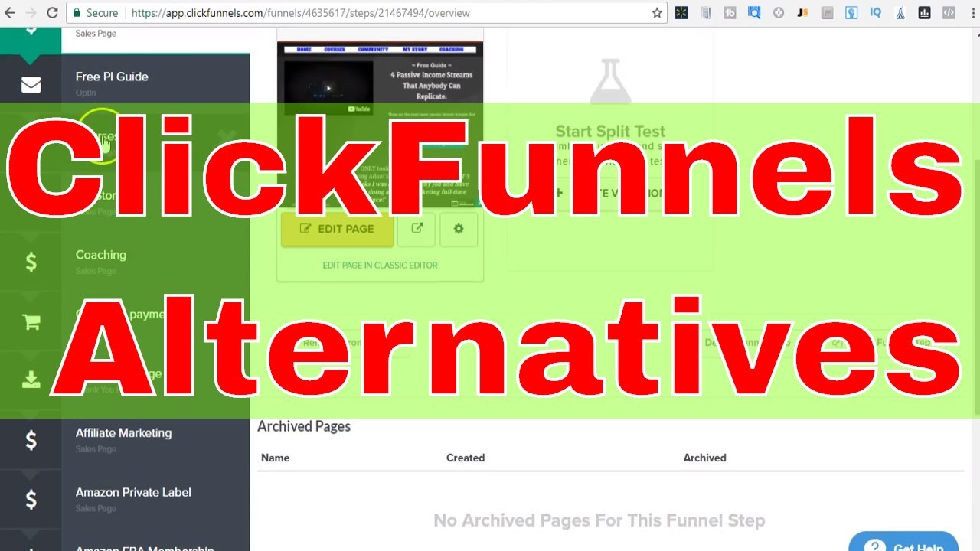Open page settings gear next to Edit Page
980x551 pixels.
point(459,229)
